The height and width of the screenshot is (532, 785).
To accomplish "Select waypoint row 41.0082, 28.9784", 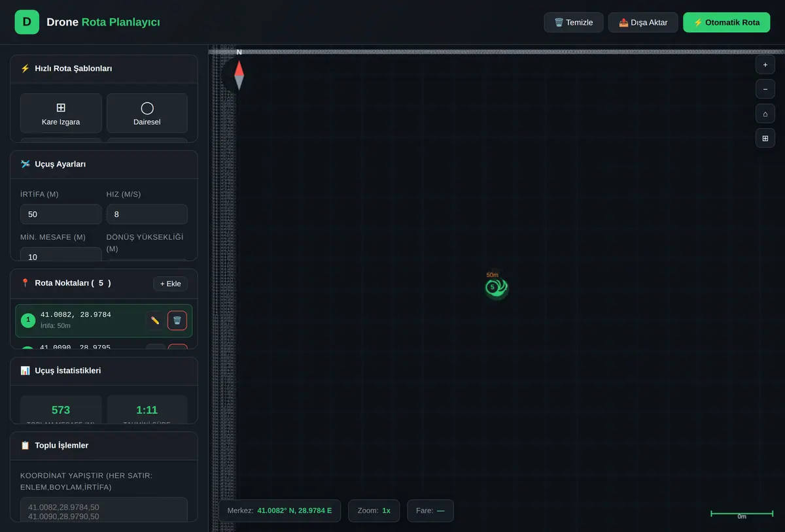I will pos(104,320).
